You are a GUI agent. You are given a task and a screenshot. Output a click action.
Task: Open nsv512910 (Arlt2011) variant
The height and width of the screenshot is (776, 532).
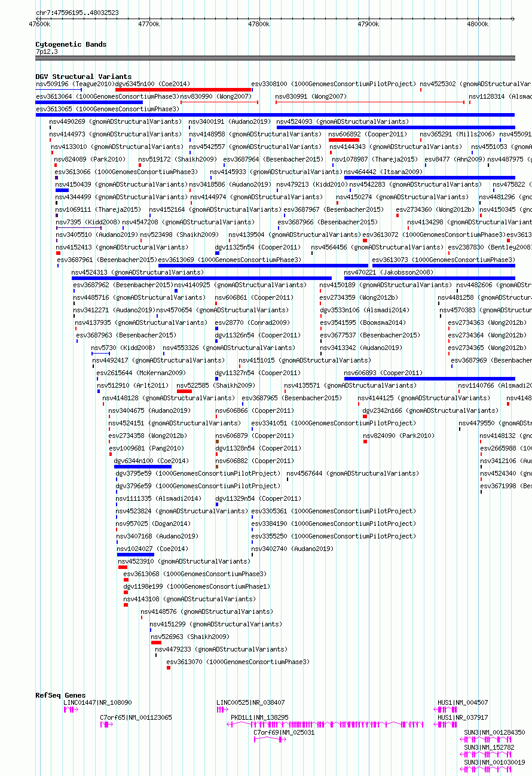[133, 385]
